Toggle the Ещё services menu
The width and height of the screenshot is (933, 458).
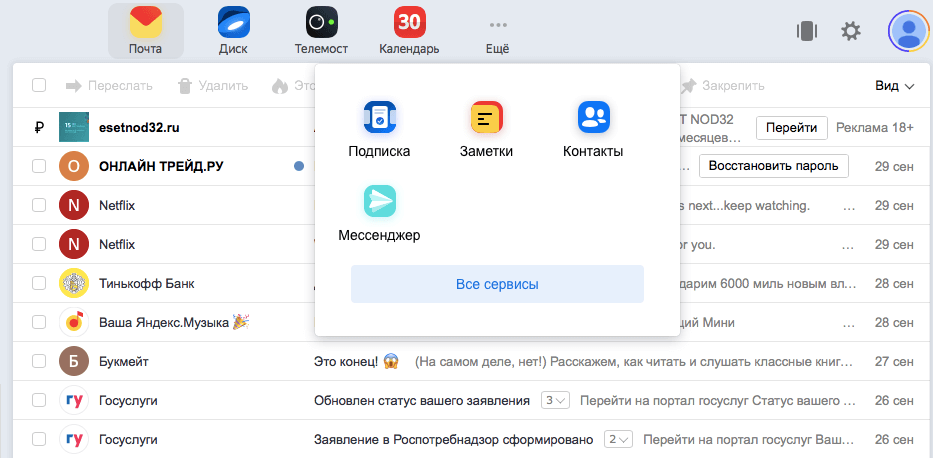tap(497, 31)
